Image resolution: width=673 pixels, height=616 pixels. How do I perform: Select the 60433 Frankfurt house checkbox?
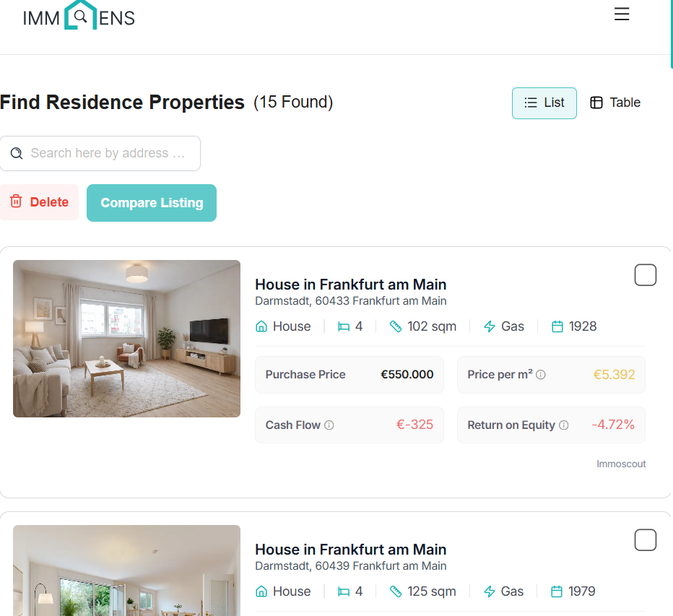coord(645,274)
